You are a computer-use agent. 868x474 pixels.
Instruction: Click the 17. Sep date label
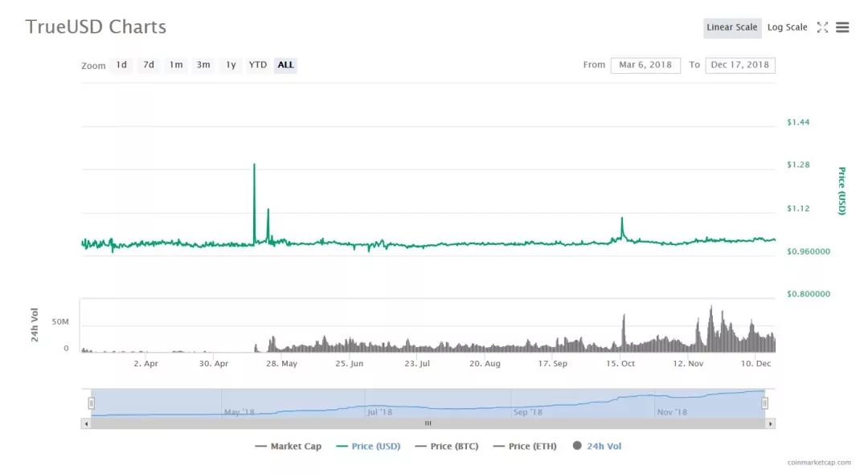pos(552,364)
